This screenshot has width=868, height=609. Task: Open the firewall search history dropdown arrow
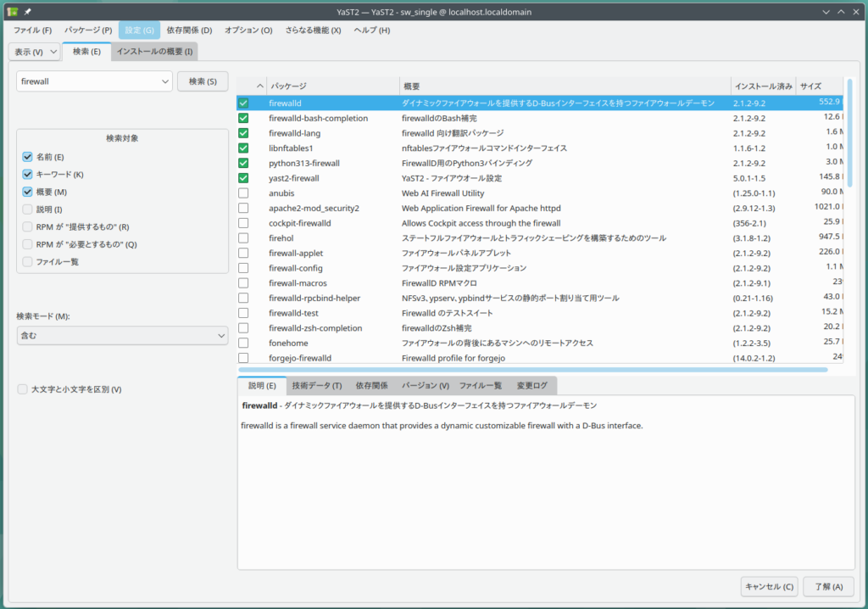point(164,81)
